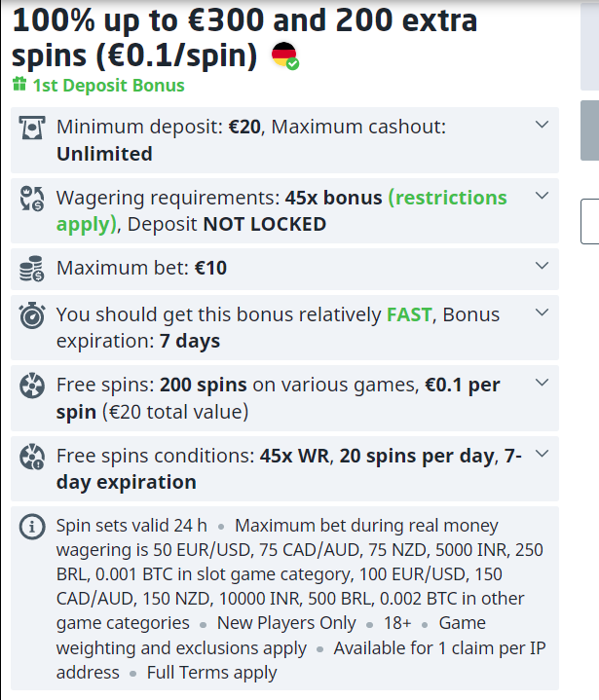Viewport: 599px width, 700px height.
Task: Click the minimum deposit cash icon
Action: pyautogui.click(x=32, y=128)
